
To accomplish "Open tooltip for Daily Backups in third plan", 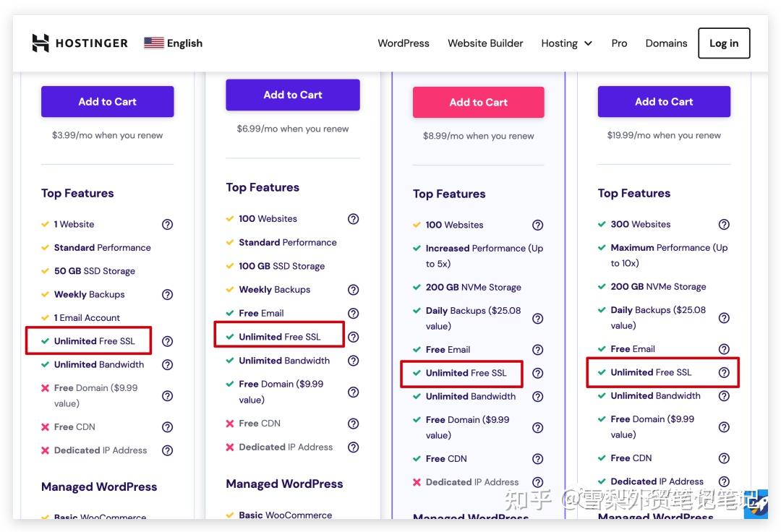I will point(537,319).
